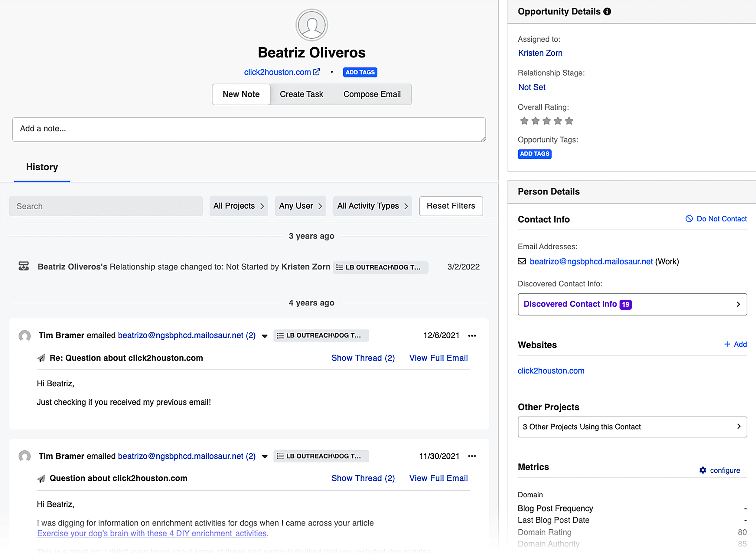Click the info icon beside Opportunity Details
The width and height of the screenshot is (756, 556).
tap(608, 11)
